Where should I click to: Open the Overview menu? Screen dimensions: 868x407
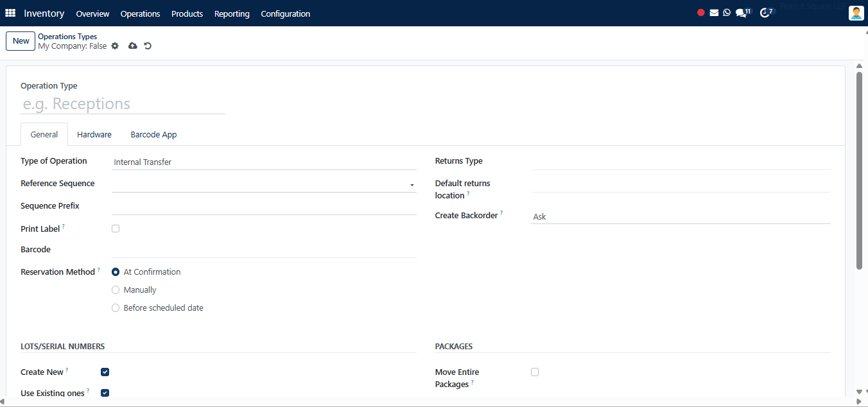pos(92,13)
